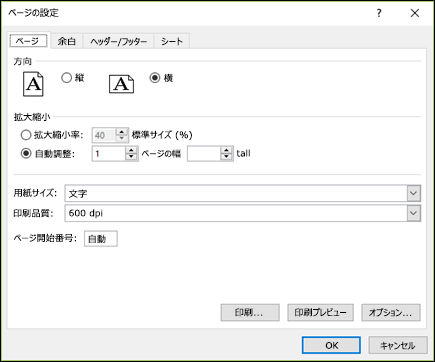Click the 印刷... button

point(250,313)
